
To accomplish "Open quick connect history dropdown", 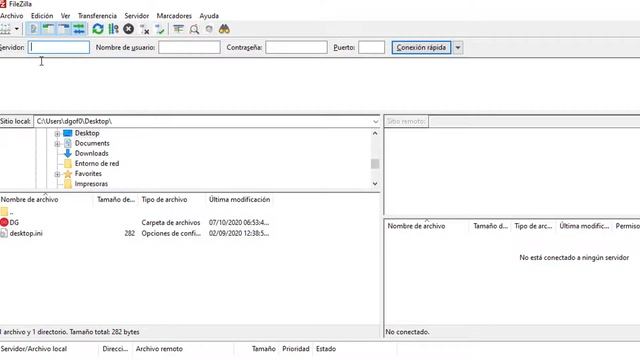I will point(458,47).
